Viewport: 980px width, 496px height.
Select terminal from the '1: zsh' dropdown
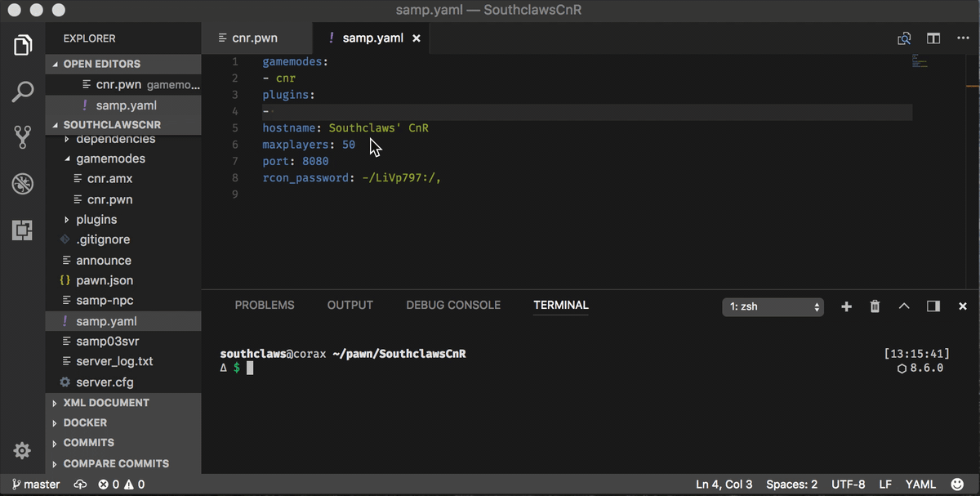pyautogui.click(x=773, y=306)
